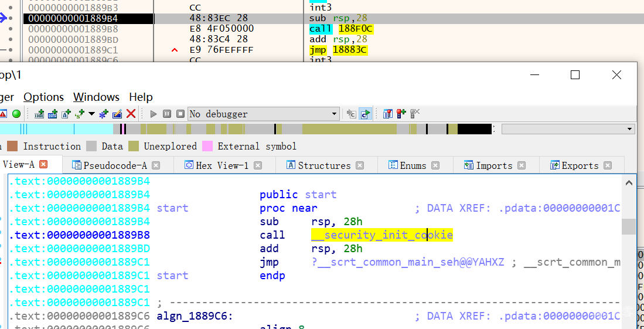Viewport: 644px width, 329px height.
Task: Click the bytes E8 4F050000 in debugger
Action: pyautogui.click(x=222, y=29)
